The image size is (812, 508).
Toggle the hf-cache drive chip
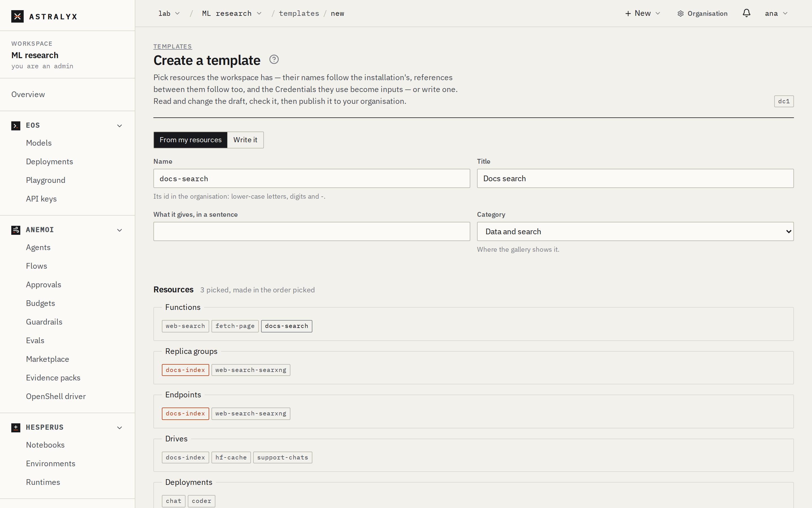pos(231,457)
